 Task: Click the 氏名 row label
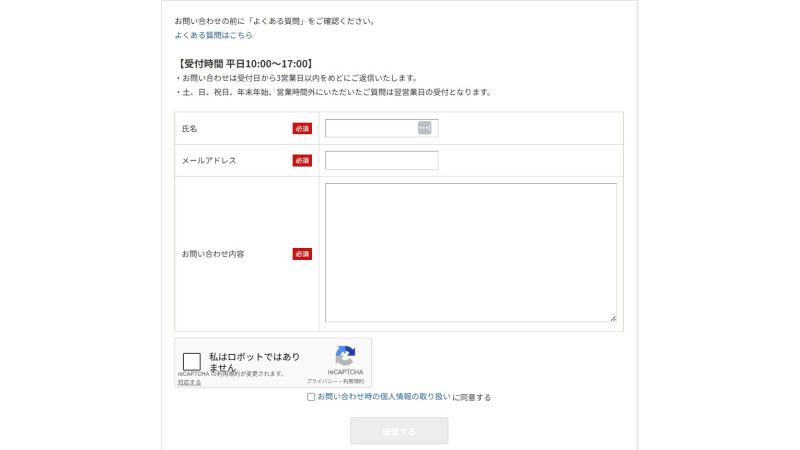[189, 129]
